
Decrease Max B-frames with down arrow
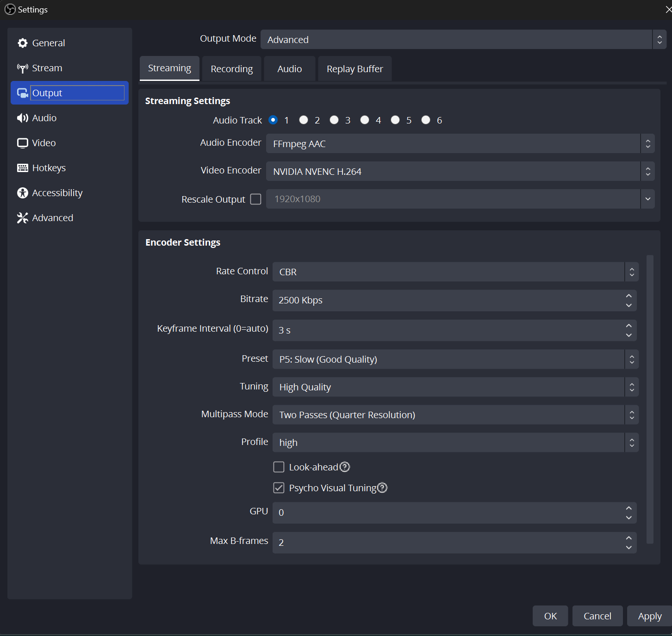tap(628, 548)
